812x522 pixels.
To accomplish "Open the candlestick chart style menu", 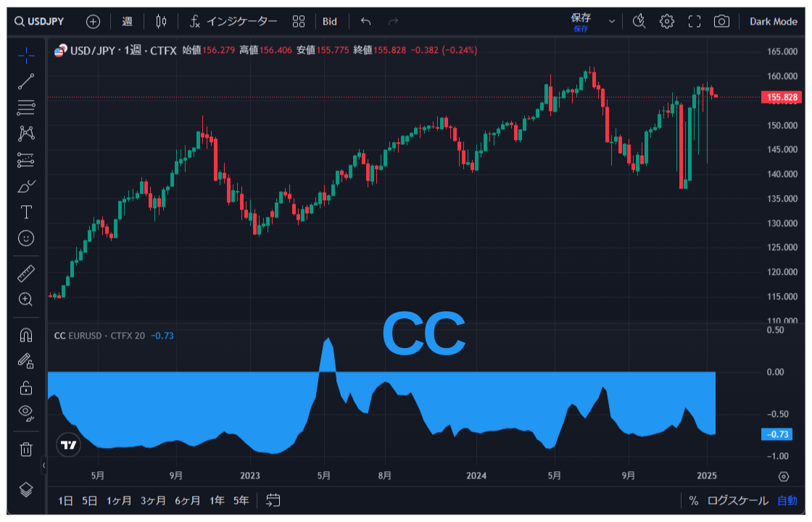I will tap(161, 21).
